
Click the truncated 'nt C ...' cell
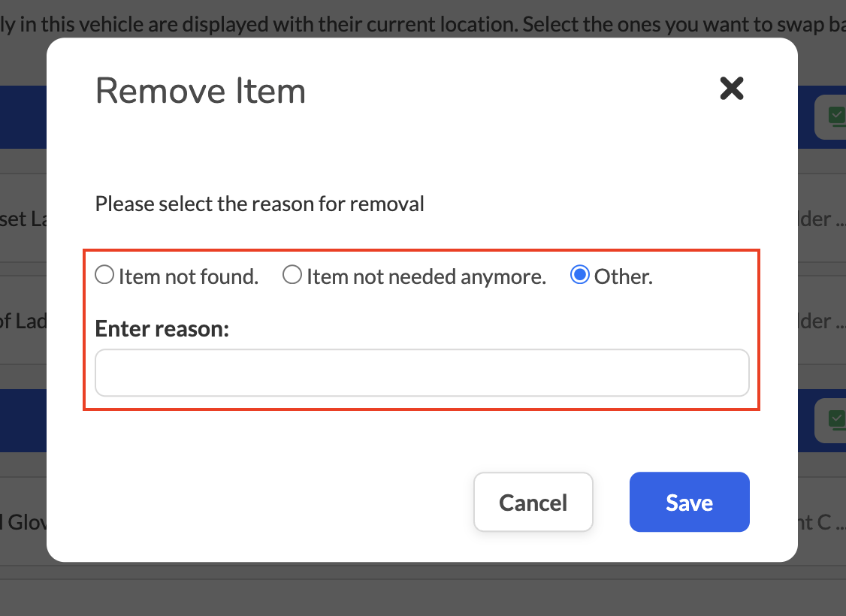pos(822,521)
